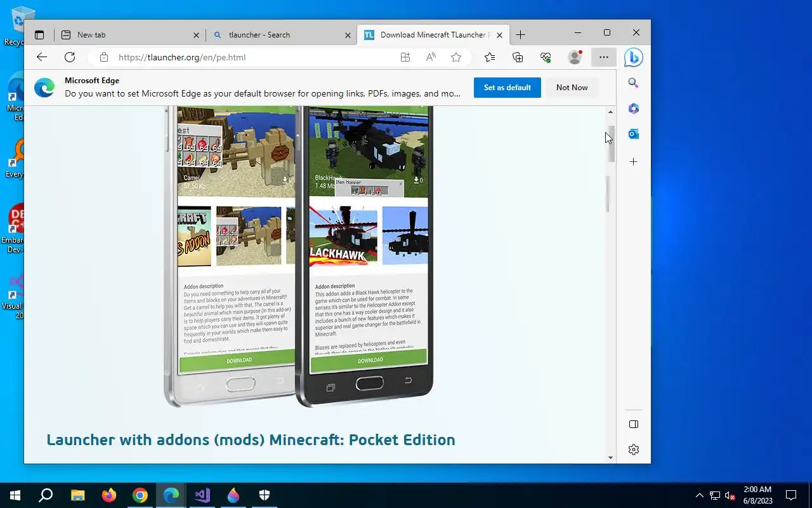Open the Apps available icon in address bar

pyautogui.click(x=405, y=57)
